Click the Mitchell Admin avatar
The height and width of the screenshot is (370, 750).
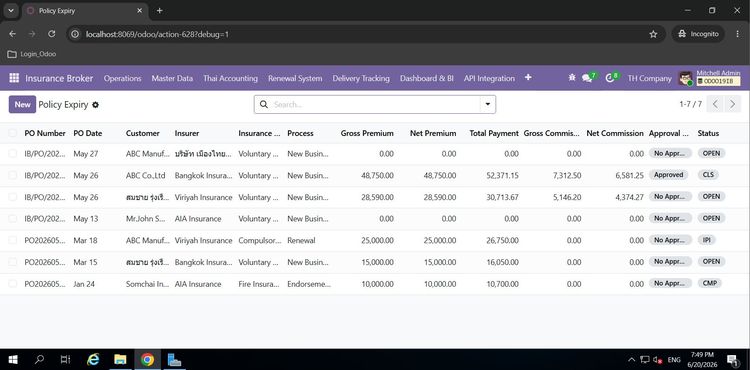tap(685, 78)
